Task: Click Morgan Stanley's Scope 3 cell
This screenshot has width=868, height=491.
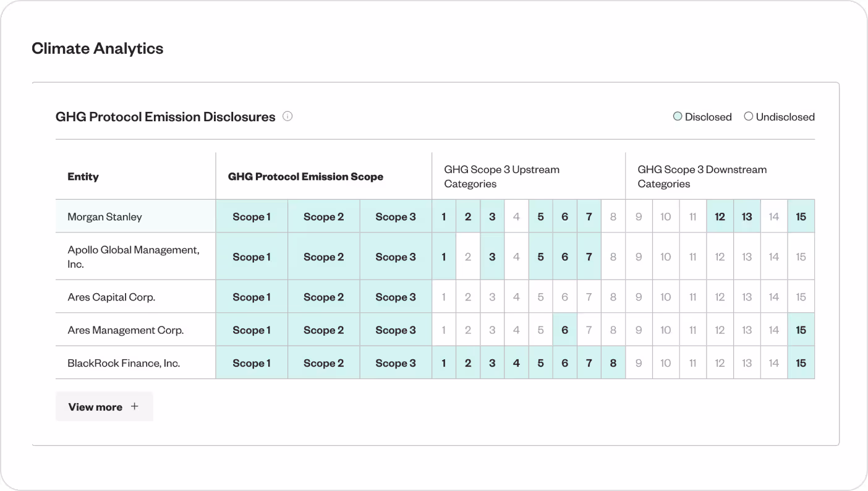Action: [x=396, y=216]
